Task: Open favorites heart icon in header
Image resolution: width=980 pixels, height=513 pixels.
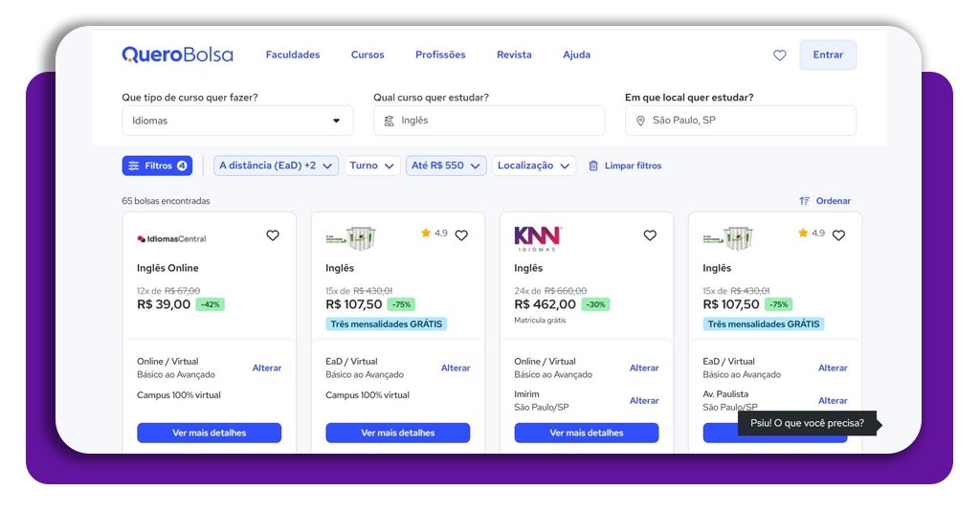Action: click(779, 56)
